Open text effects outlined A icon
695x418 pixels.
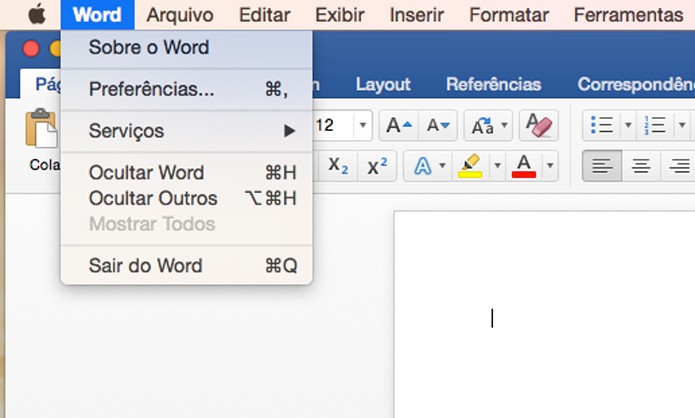pyautogui.click(x=423, y=166)
